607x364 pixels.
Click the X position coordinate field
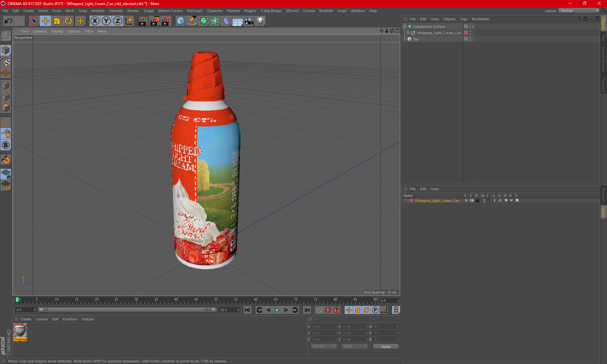(324, 327)
